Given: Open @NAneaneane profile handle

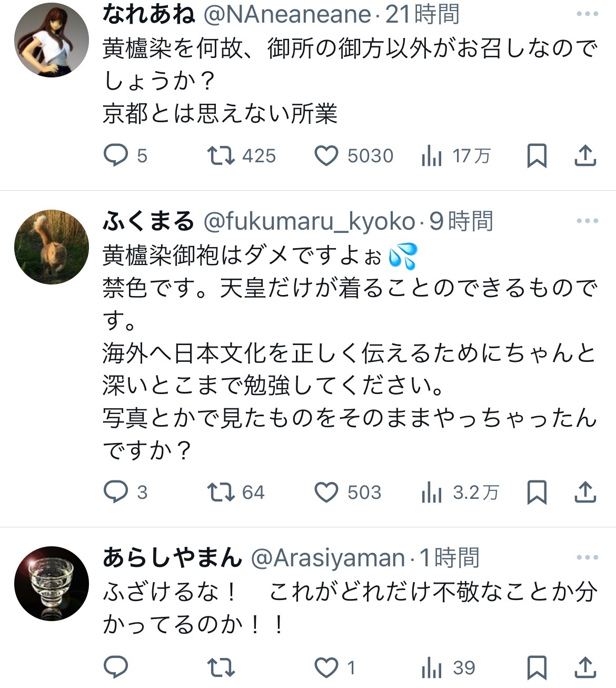Looking at the screenshot, I should coord(287,14).
